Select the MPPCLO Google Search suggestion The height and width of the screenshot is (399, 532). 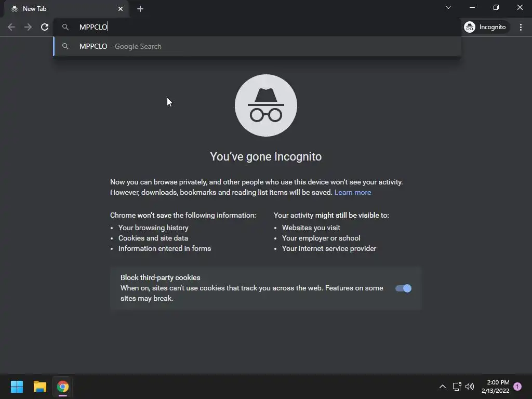click(257, 46)
